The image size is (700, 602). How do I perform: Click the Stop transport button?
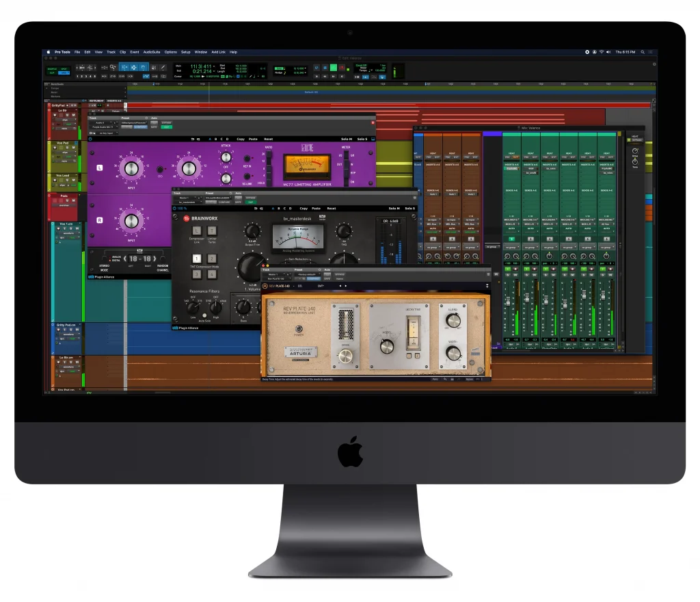325,68
